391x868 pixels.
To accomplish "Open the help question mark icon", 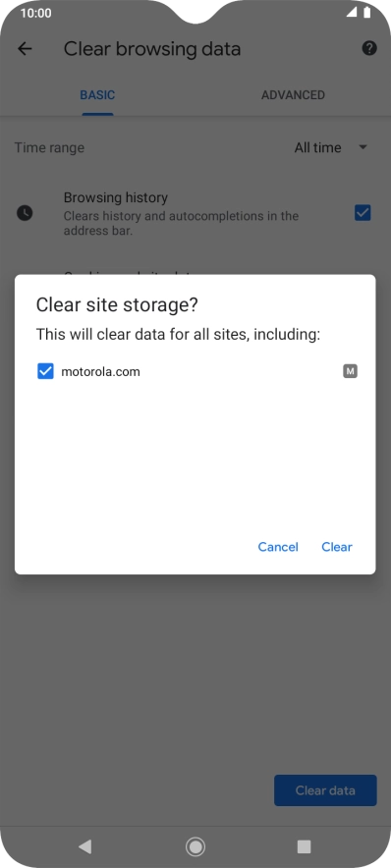I will click(369, 48).
